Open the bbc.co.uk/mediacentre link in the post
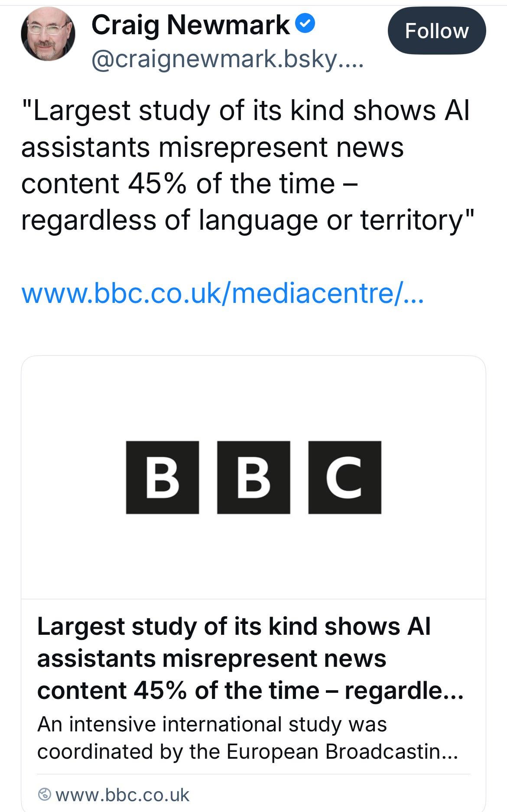 click(222, 293)
